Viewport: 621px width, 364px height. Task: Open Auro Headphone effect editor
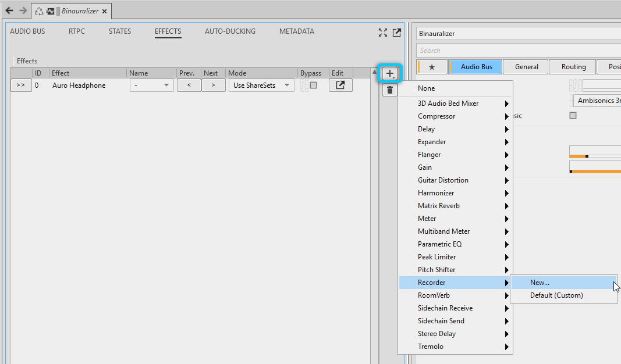click(340, 85)
